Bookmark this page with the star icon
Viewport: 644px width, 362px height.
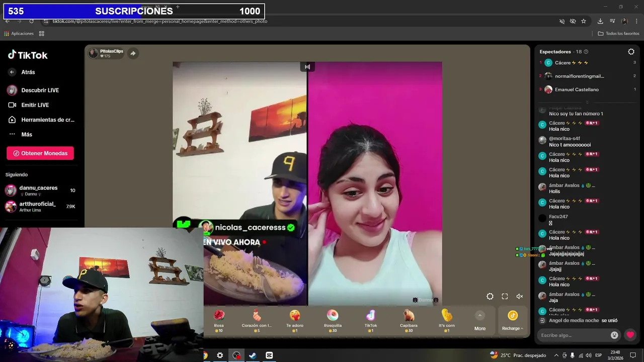584,21
